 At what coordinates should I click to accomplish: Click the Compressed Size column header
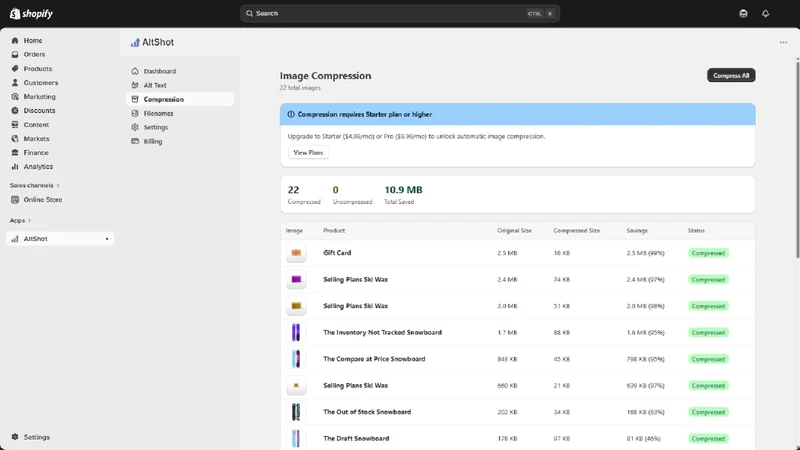577,231
